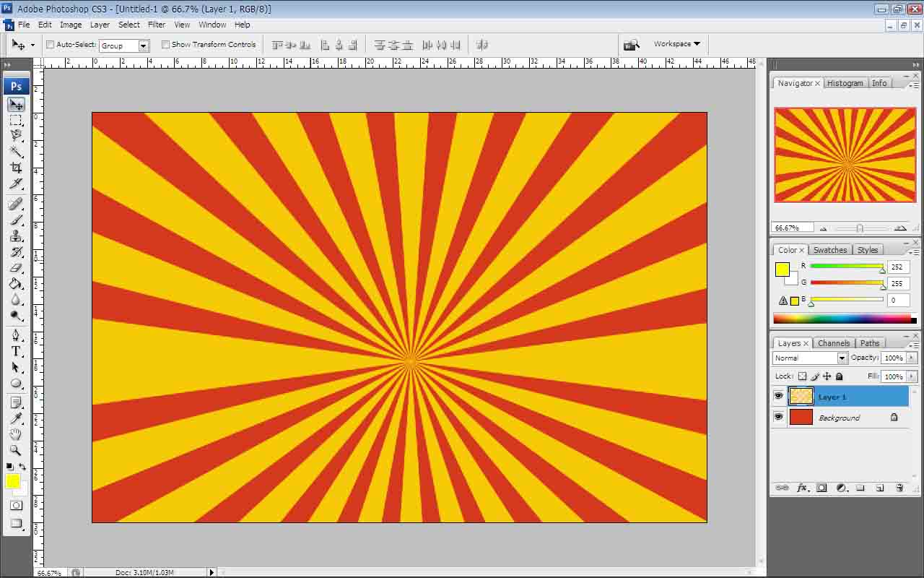Add a layer mask
The width and height of the screenshot is (924, 578).
pyautogui.click(x=821, y=488)
